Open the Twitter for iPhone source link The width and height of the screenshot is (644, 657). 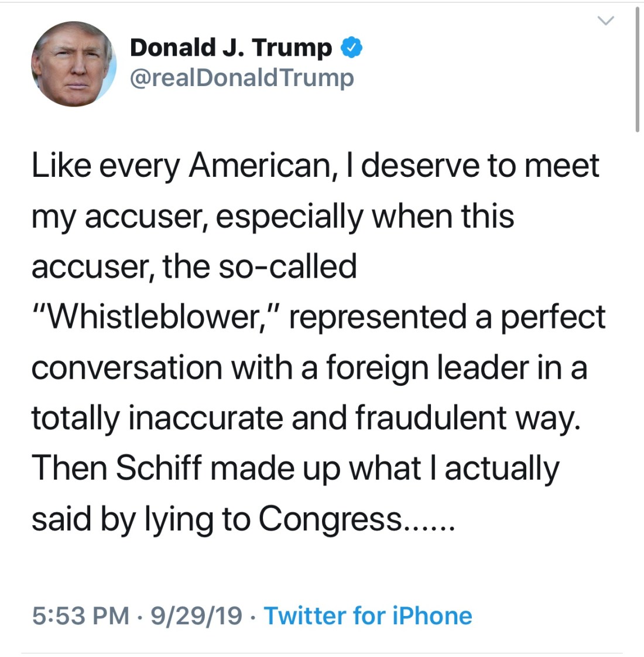[x=368, y=616]
